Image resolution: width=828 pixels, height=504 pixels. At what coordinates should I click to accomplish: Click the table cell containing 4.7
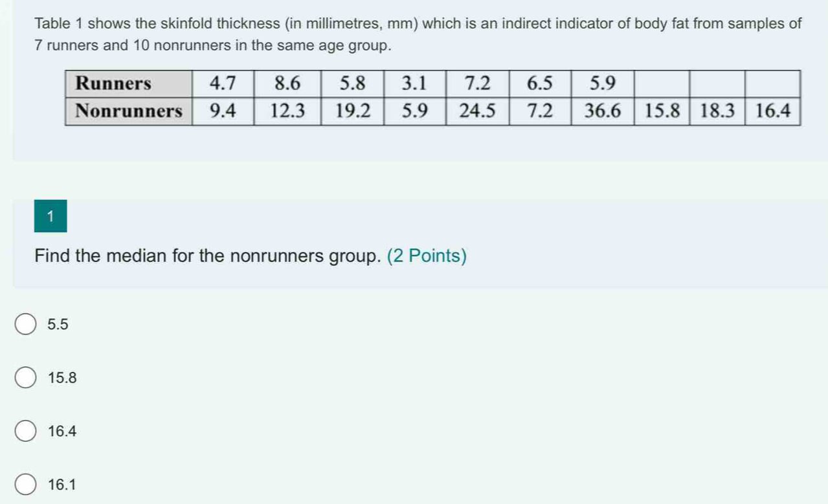pos(224,84)
